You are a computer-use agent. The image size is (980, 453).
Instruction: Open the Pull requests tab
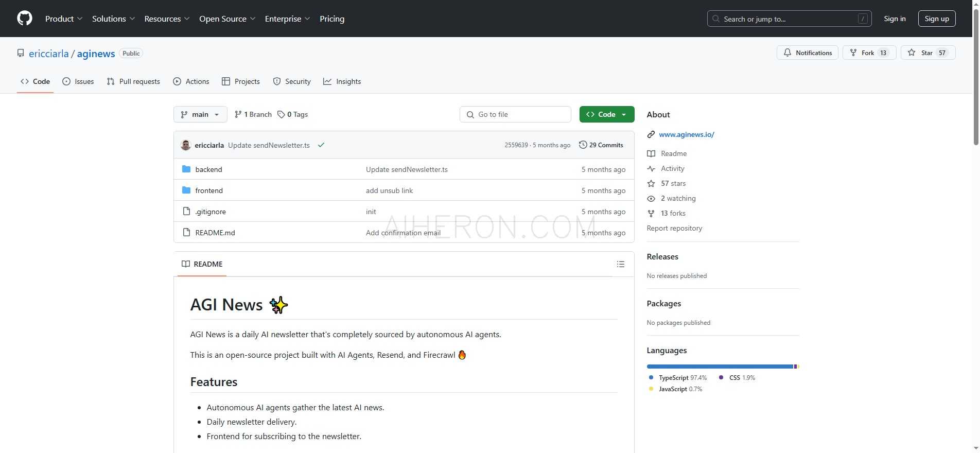(x=133, y=81)
